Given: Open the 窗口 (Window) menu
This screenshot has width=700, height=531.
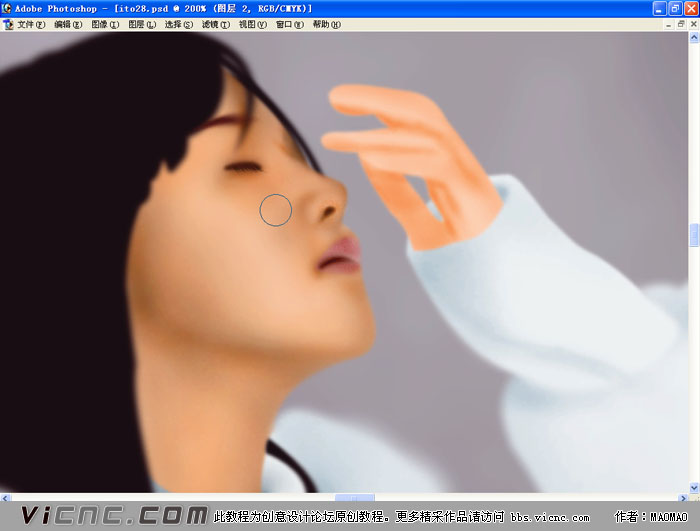Looking at the screenshot, I should [x=290, y=25].
